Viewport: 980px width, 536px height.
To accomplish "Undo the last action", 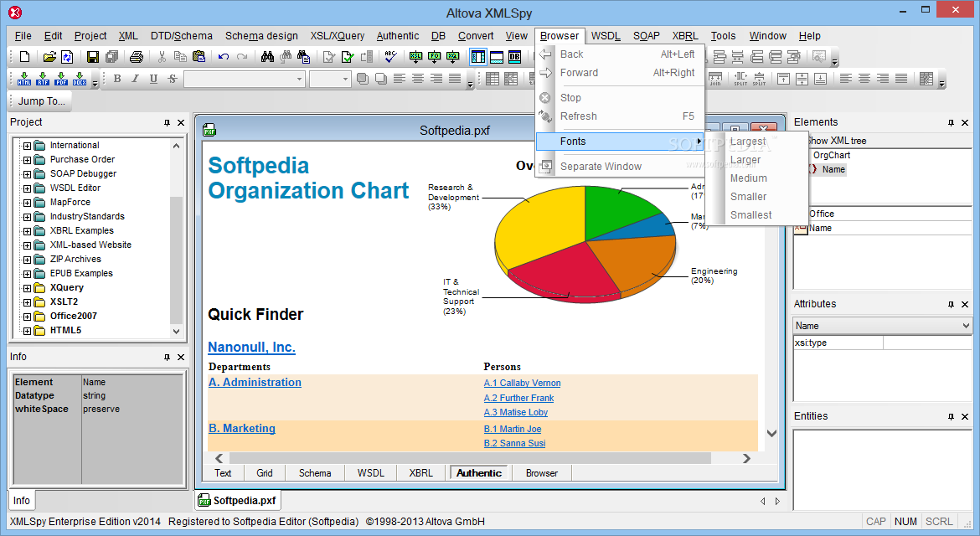I will click(223, 57).
